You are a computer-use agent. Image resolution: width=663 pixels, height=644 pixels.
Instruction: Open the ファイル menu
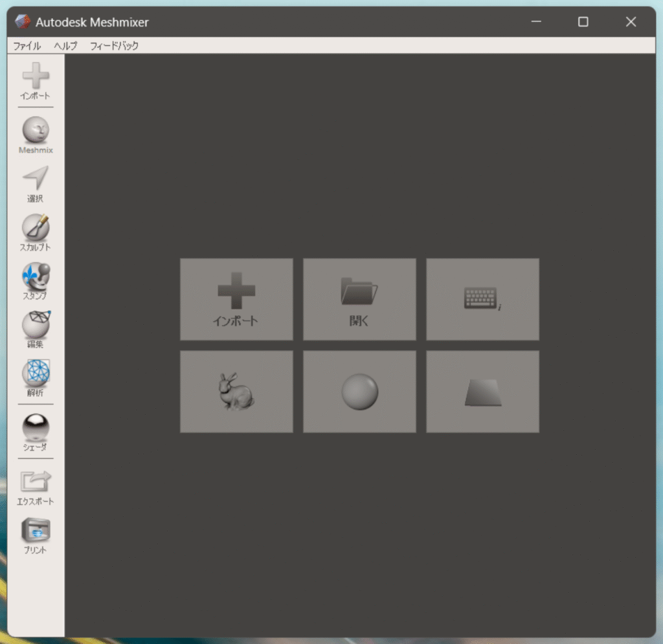pyautogui.click(x=27, y=46)
